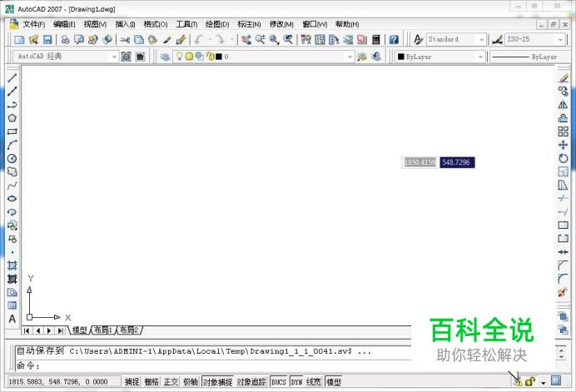Screen dimensions: 576x392
Task: Click the black layer color swatch
Action: pyautogui.click(x=219, y=57)
